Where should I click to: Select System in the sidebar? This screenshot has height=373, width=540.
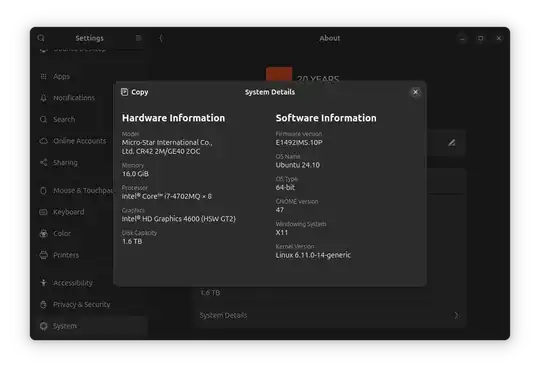pos(91,326)
